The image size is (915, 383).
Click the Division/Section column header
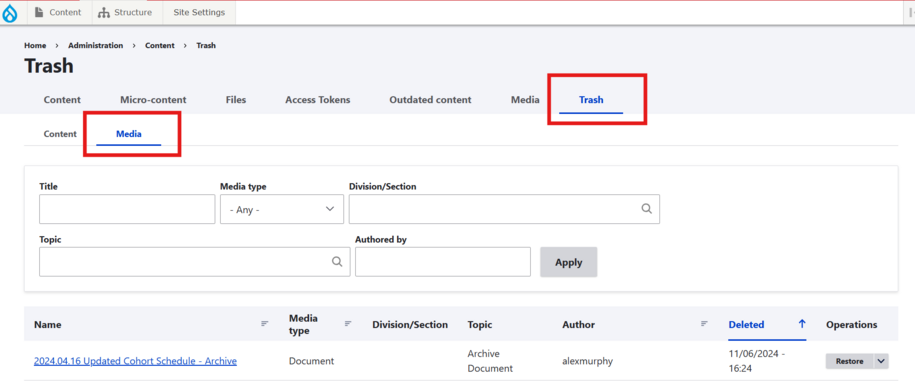[410, 325]
